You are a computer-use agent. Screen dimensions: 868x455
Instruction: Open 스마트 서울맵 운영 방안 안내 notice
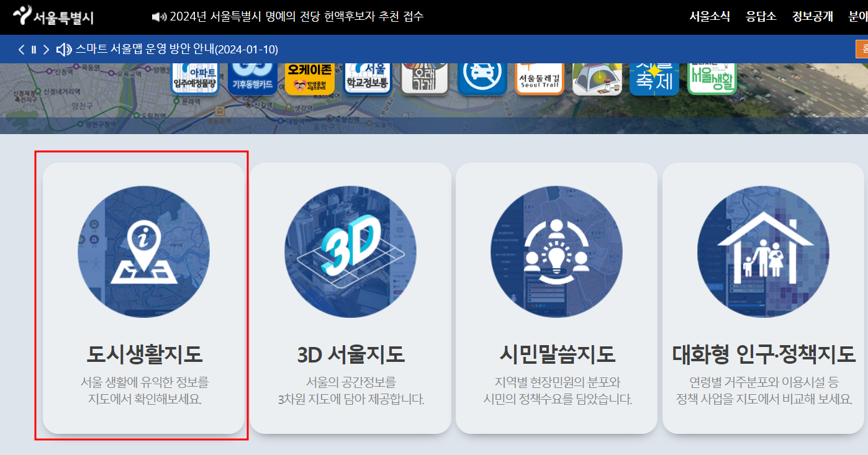pyautogui.click(x=177, y=49)
